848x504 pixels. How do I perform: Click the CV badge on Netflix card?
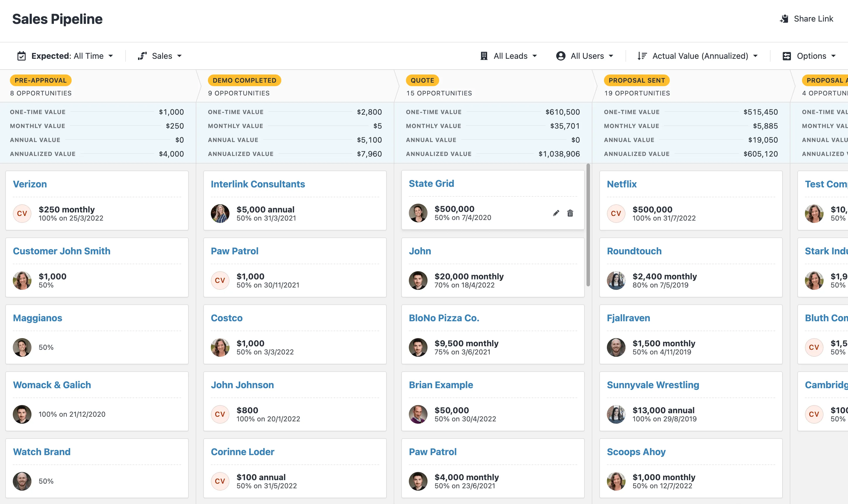click(616, 213)
